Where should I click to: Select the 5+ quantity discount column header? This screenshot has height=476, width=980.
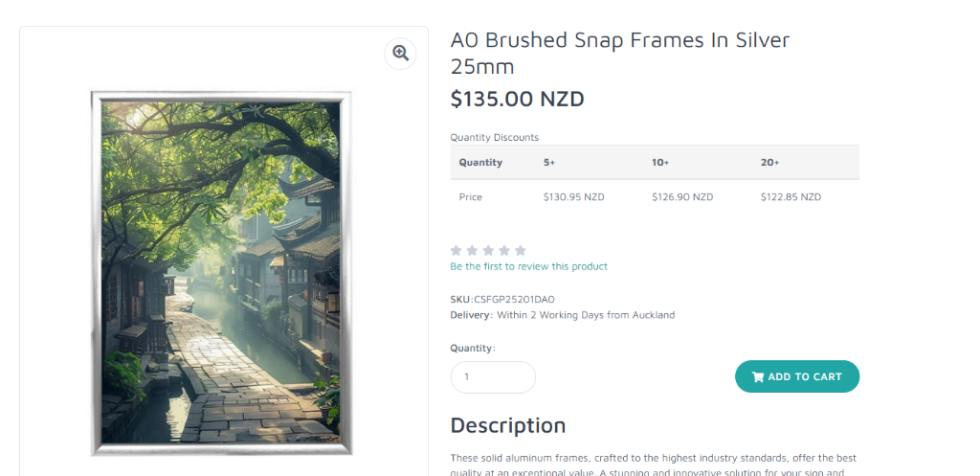pos(550,163)
